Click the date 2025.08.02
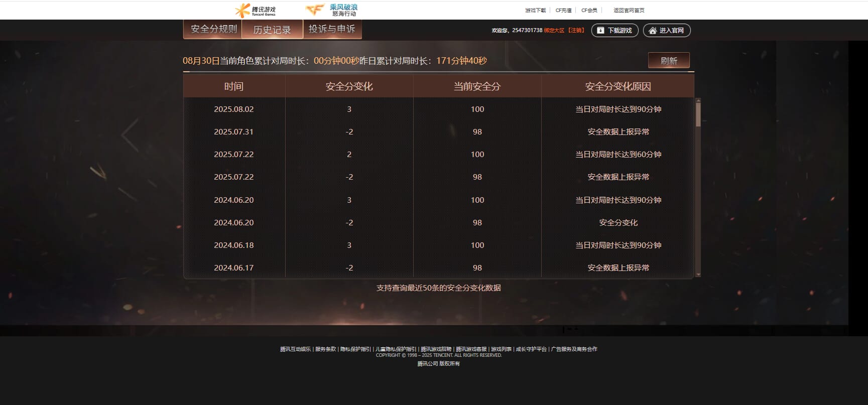This screenshot has height=405, width=868. pyautogui.click(x=234, y=109)
